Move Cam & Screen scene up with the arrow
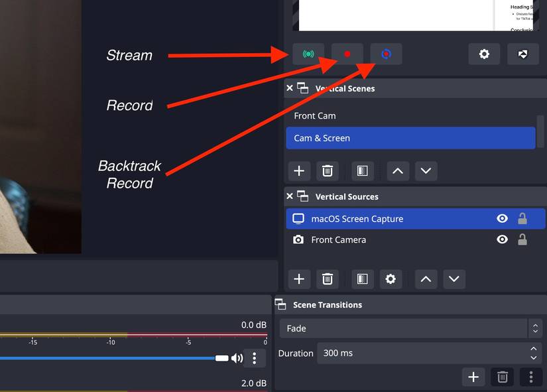Image resolution: width=547 pixels, height=392 pixels. pyautogui.click(x=398, y=170)
